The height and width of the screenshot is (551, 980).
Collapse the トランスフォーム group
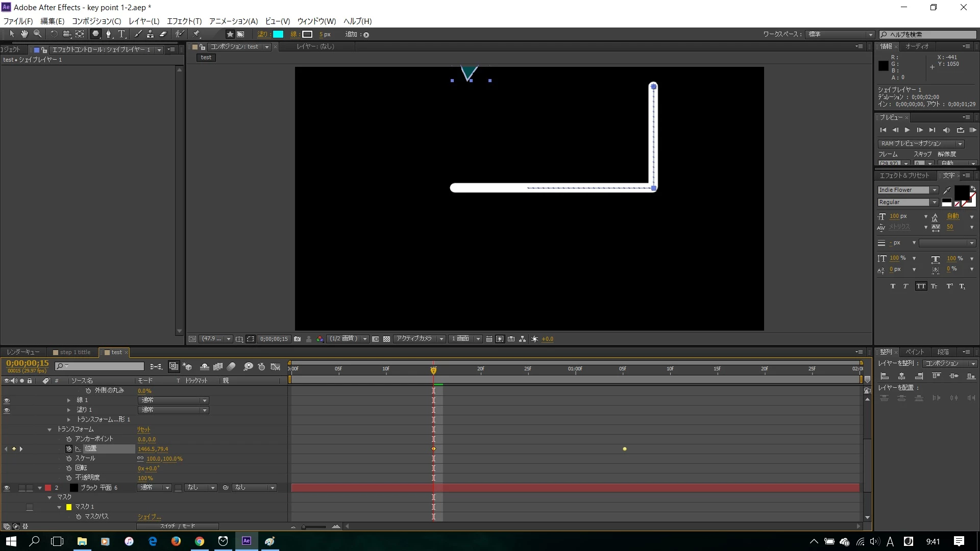tap(50, 430)
